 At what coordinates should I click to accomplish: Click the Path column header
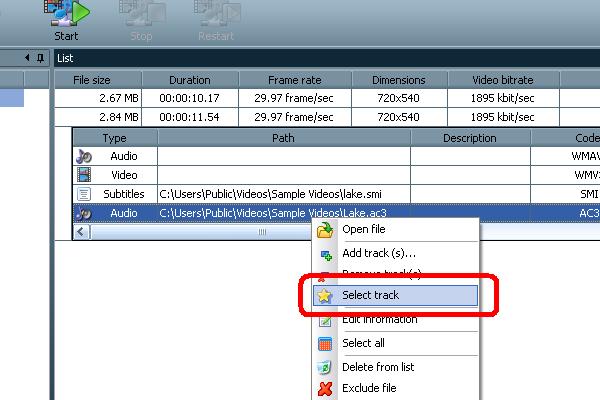283,138
